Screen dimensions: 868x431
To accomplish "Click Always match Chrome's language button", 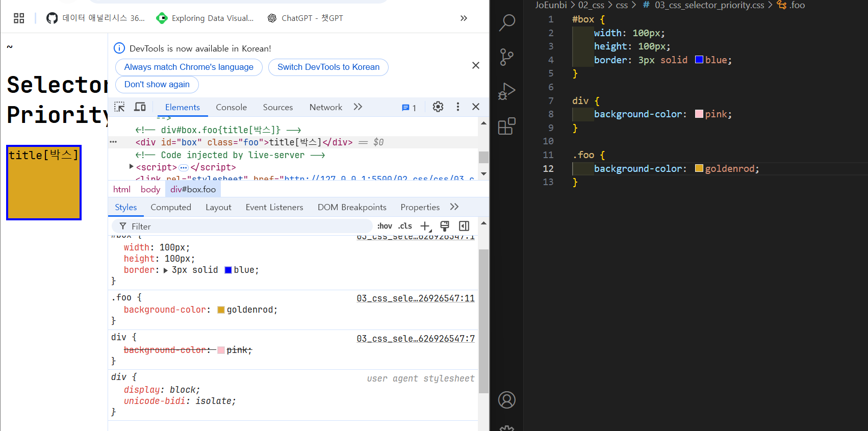I will (189, 67).
